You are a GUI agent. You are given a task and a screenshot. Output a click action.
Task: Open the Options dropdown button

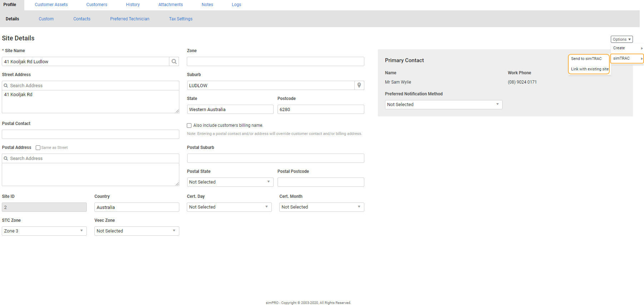click(x=622, y=39)
